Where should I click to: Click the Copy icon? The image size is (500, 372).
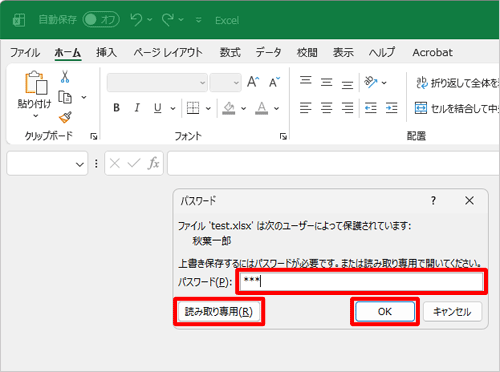pos(65,97)
